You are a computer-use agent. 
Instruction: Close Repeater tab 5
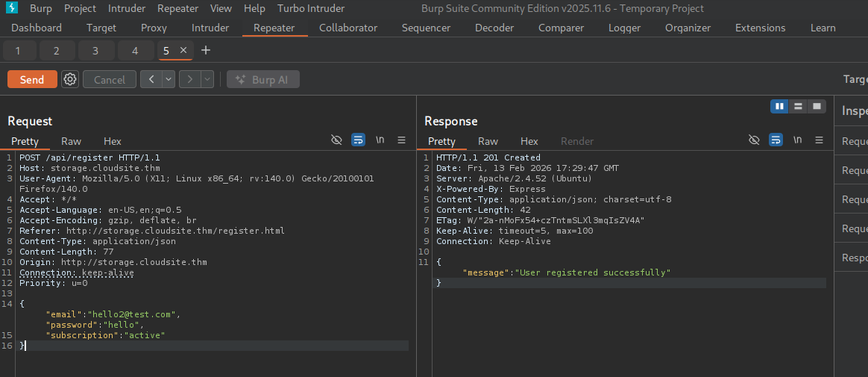point(183,51)
